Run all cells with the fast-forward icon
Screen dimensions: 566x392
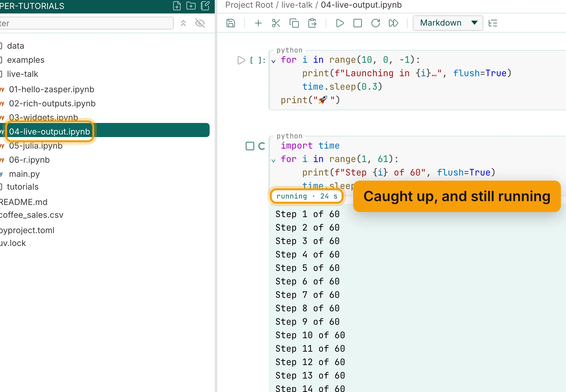(394, 23)
